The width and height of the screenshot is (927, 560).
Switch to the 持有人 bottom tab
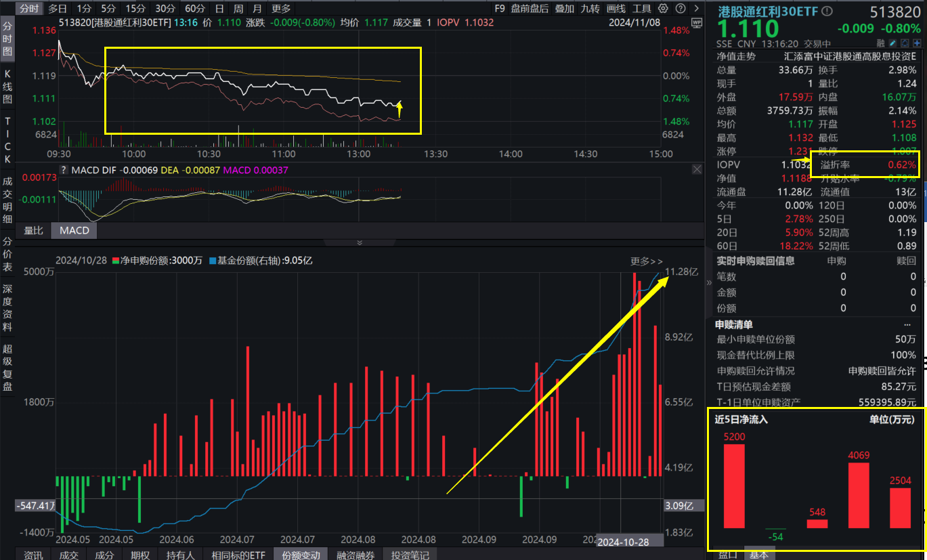(181, 555)
